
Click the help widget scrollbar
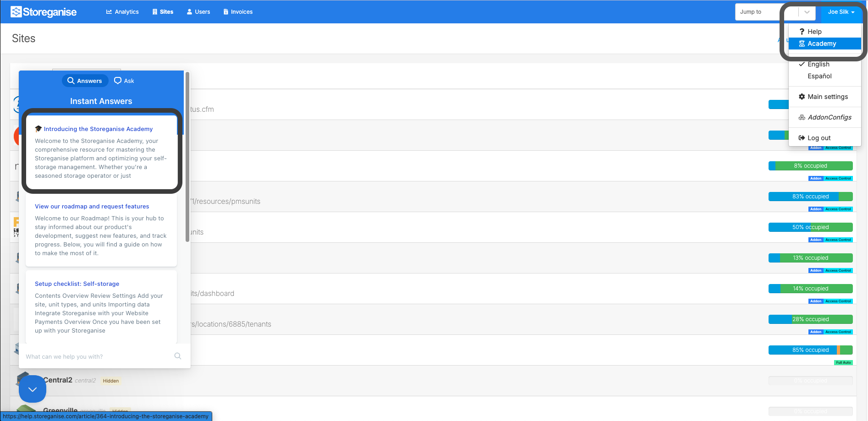coord(187,157)
